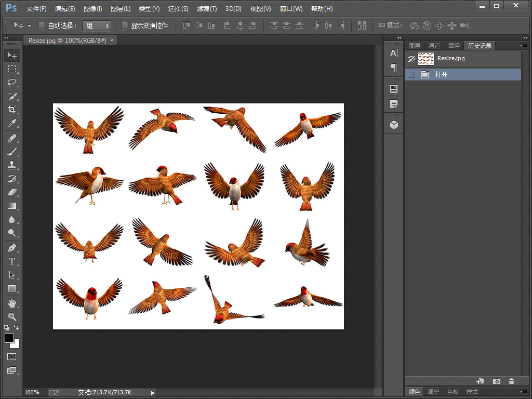Select the Rectangular Marquee tool
Screen dimensions: 532x399
click(12, 69)
